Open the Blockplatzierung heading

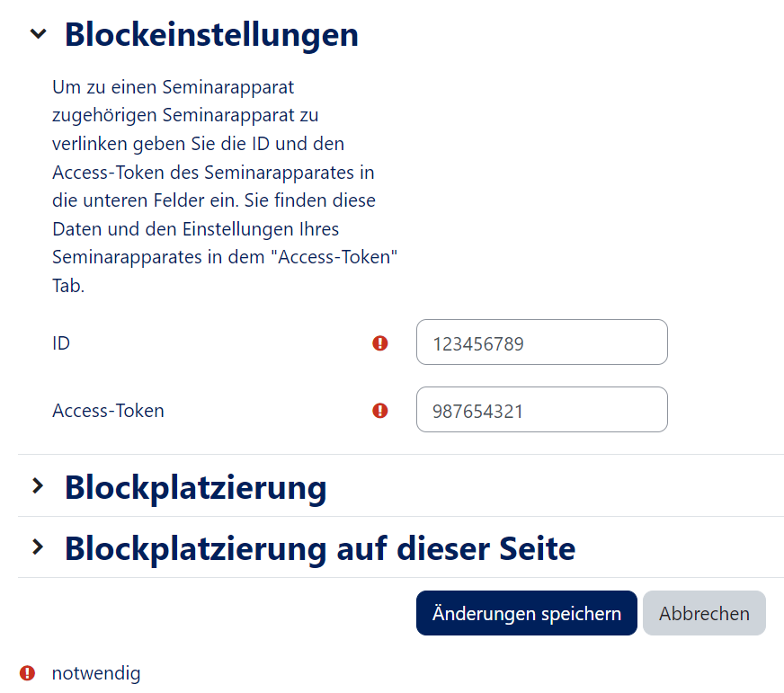(x=195, y=487)
